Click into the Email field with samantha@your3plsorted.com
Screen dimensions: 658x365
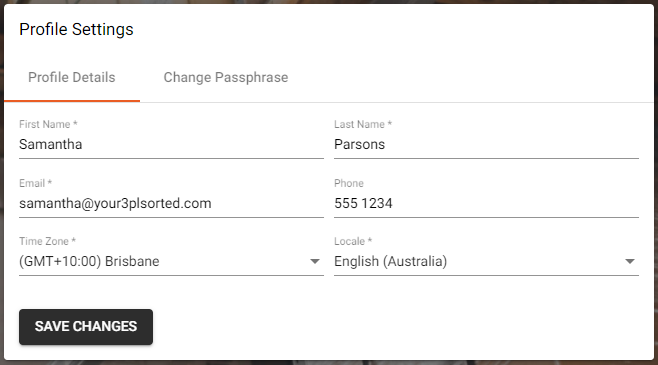[171, 203]
